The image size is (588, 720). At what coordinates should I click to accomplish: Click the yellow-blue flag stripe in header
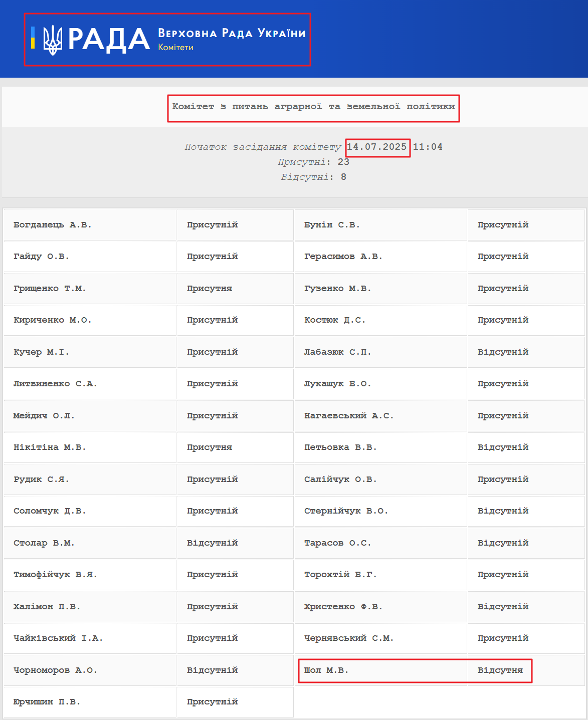33,38
